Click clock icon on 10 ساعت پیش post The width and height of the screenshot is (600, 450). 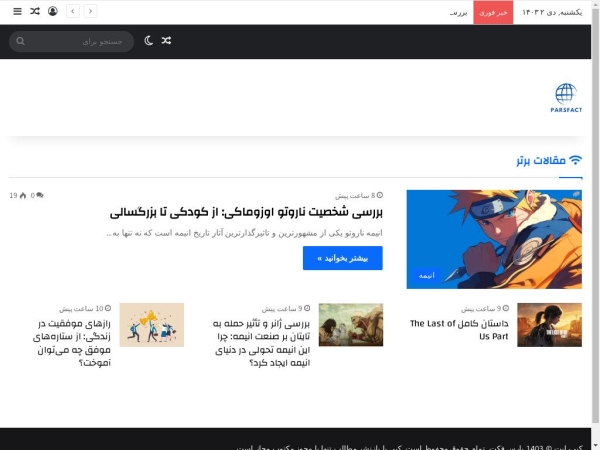[x=108, y=308]
